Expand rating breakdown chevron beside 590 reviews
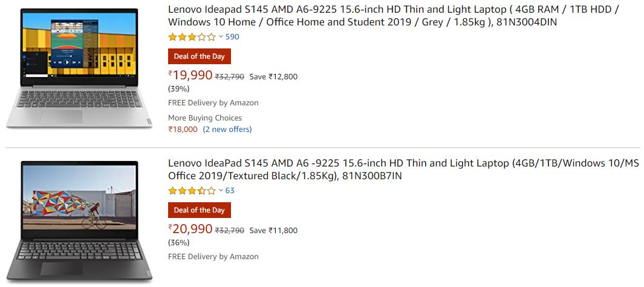The width and height of the screenshot is (644, 287). click(x=221, y=36)
